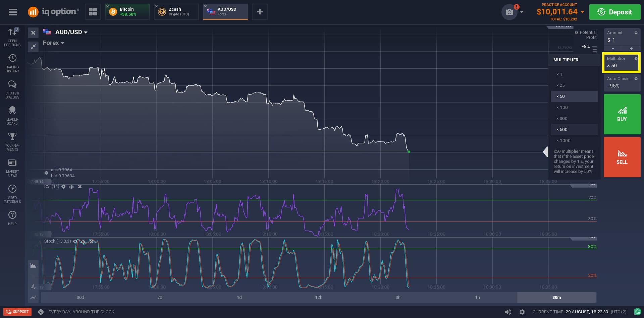The height and width of the screenshot is (318, 644).
Task: Choose the ×500 multiplier option
Action: click(574, 130)
